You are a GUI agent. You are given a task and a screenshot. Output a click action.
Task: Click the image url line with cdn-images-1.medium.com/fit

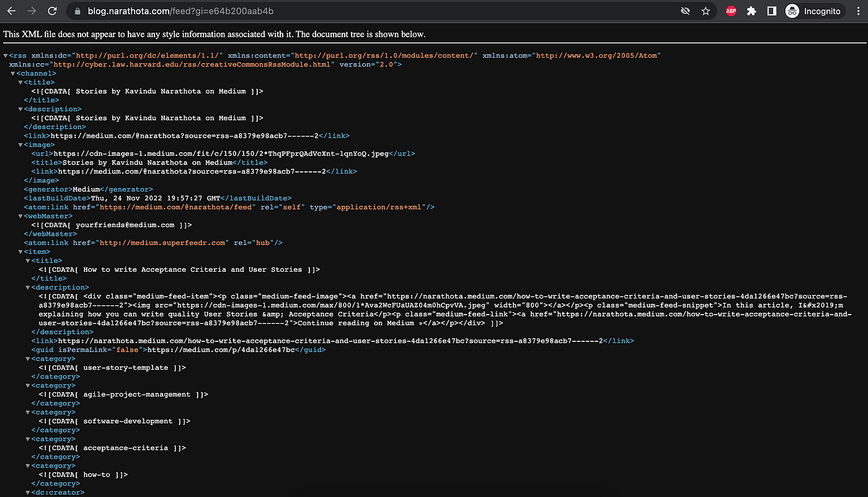click(223, 154)
